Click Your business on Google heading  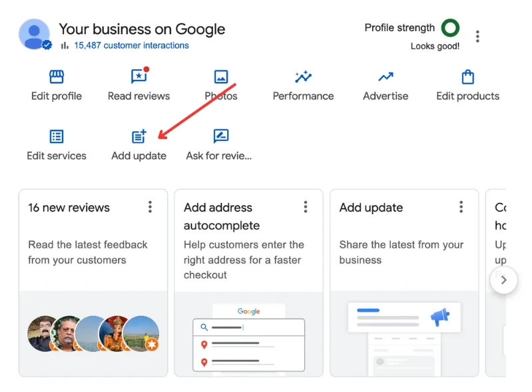(x=142, y=29)
